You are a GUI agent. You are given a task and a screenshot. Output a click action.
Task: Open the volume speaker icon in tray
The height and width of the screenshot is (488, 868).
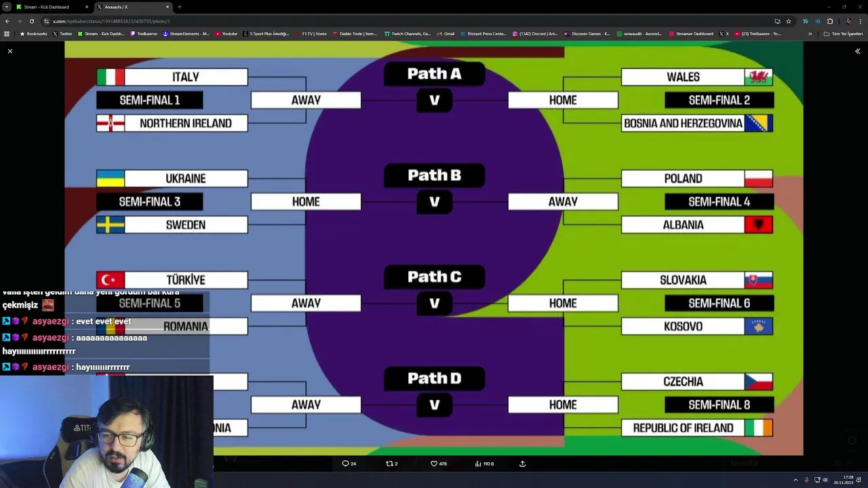coord(825,480)
